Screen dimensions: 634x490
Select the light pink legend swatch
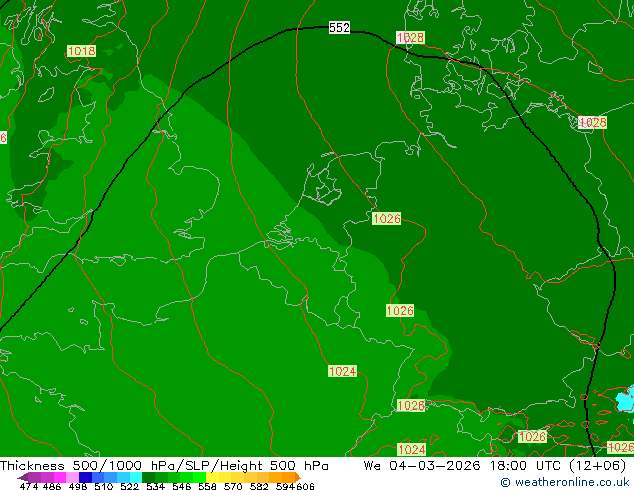coord(72,477)
